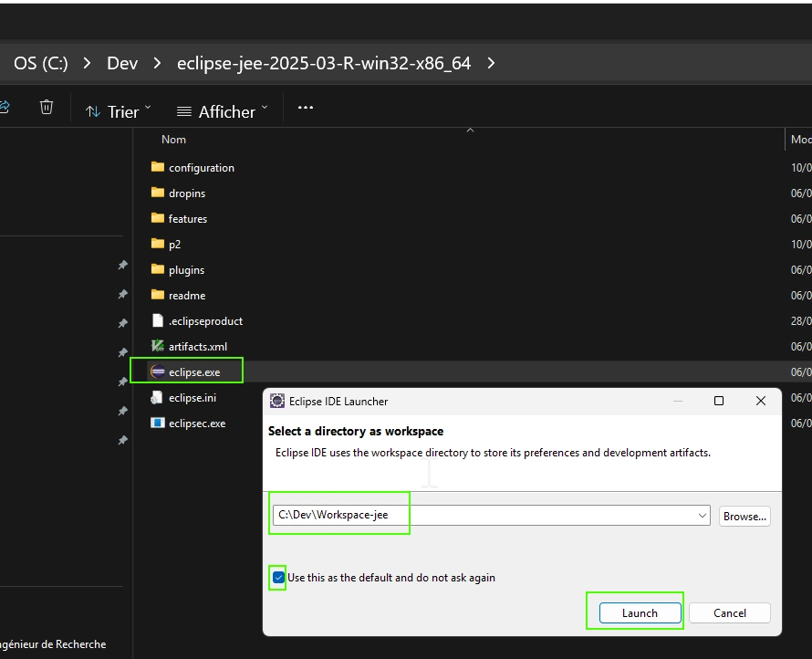Select the eclipsec.exe file icon
Image resolution: width=812 pixels, height=659 pixels.
click(158, 423)
